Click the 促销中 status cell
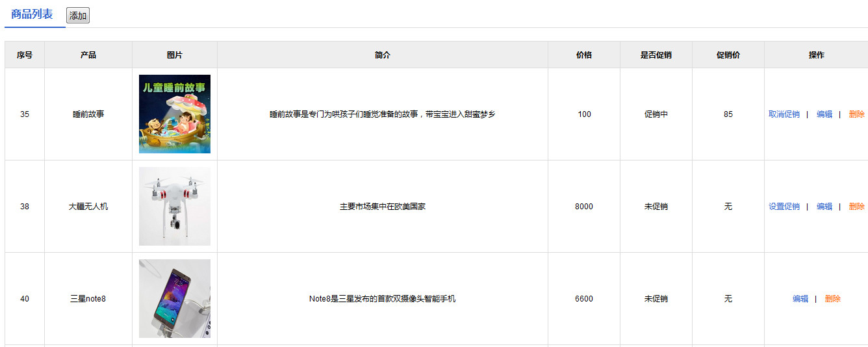The height and width of the screenshot is (347, 868). 656,114
